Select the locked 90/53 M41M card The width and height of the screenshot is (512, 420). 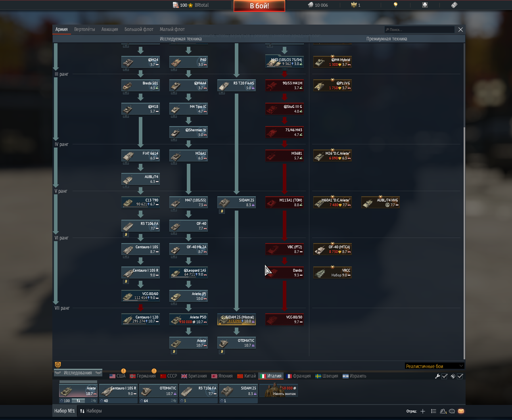(284, 85)
